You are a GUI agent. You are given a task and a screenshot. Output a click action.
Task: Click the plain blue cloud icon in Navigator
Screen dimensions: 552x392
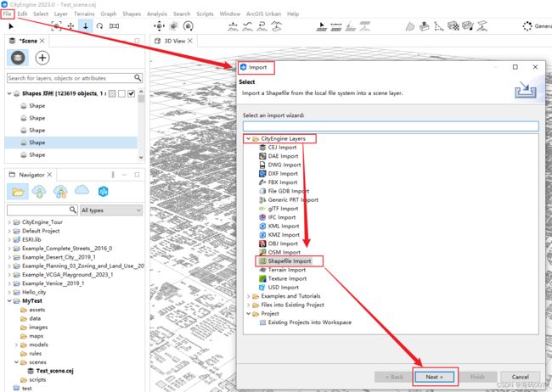[x=82, y=190]
